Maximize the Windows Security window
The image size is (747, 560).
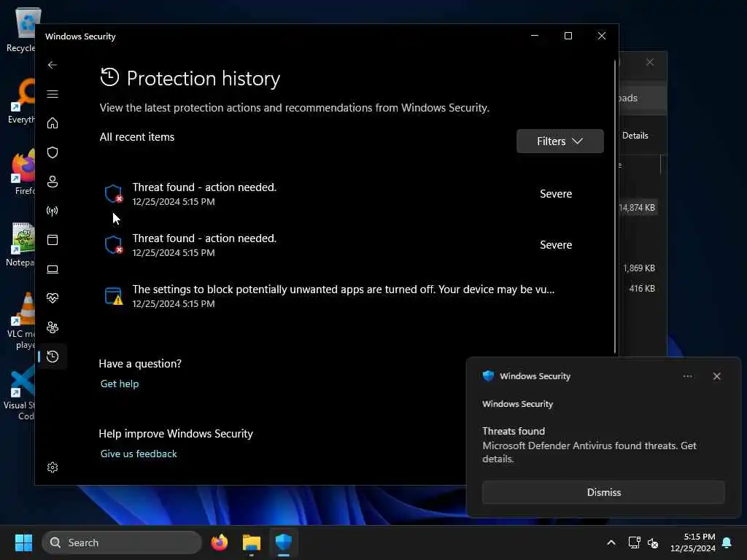tap(568, 36)
